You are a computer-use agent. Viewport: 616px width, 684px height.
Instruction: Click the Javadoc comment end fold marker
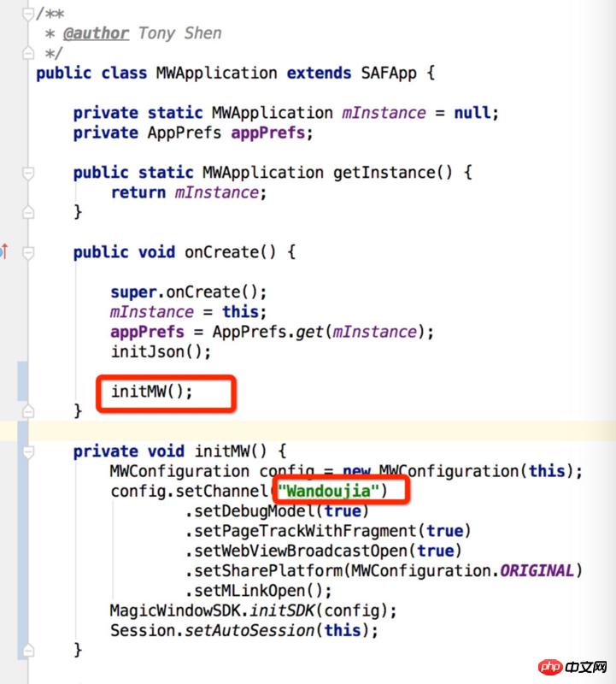(28, 53)
